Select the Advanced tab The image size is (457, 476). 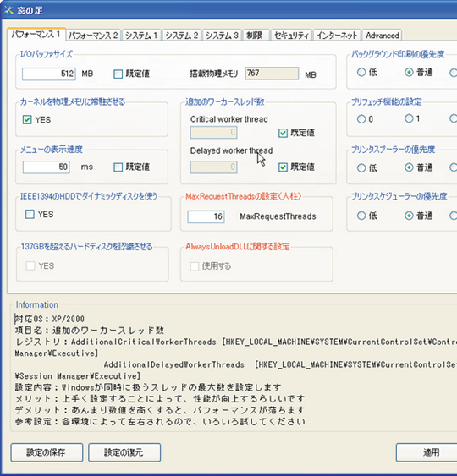[x=383, y=36]
